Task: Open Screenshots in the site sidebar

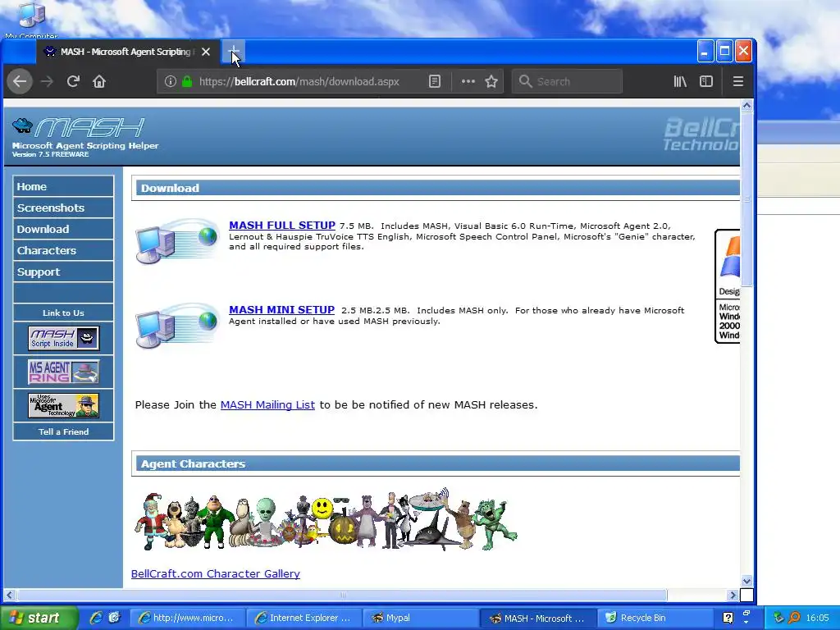Action: click(x=63, y=208)
